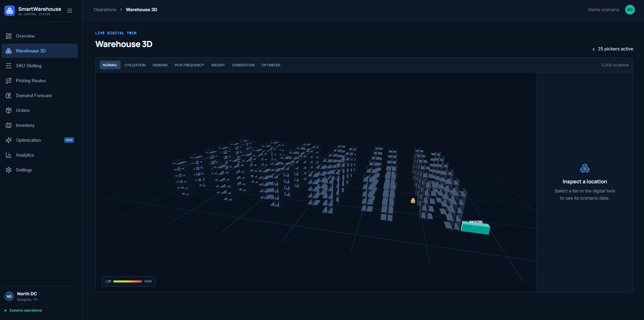This screenshot has height=320, width=644.
Task: Switch to the Pick Frequency view tab
Action: (x=190, y=65)
